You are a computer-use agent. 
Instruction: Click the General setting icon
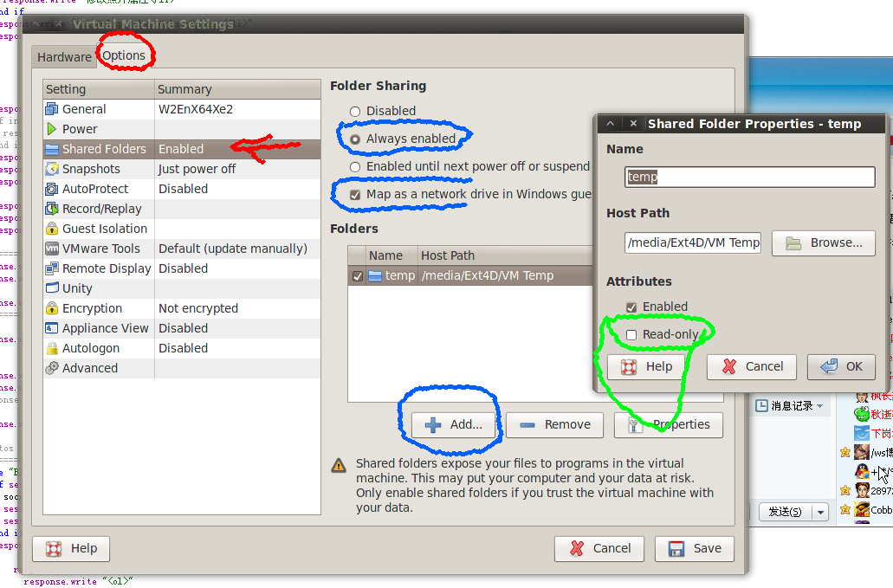(x=52, y=109)
